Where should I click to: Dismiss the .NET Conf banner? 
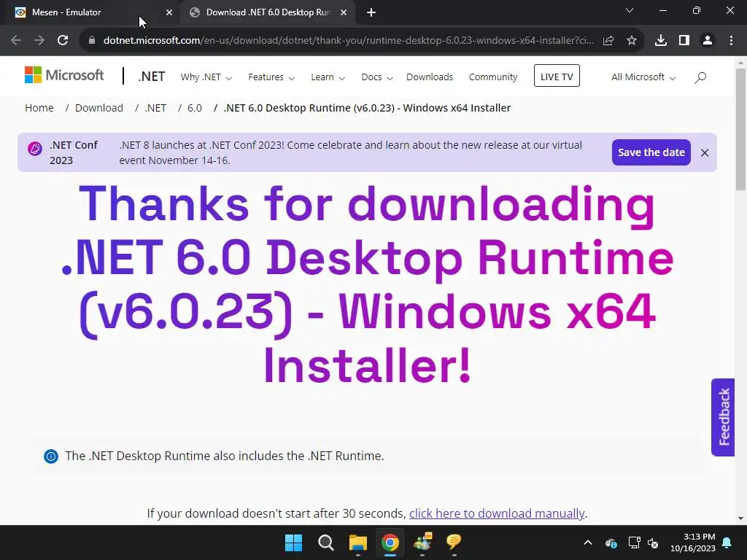coord(705,152)
